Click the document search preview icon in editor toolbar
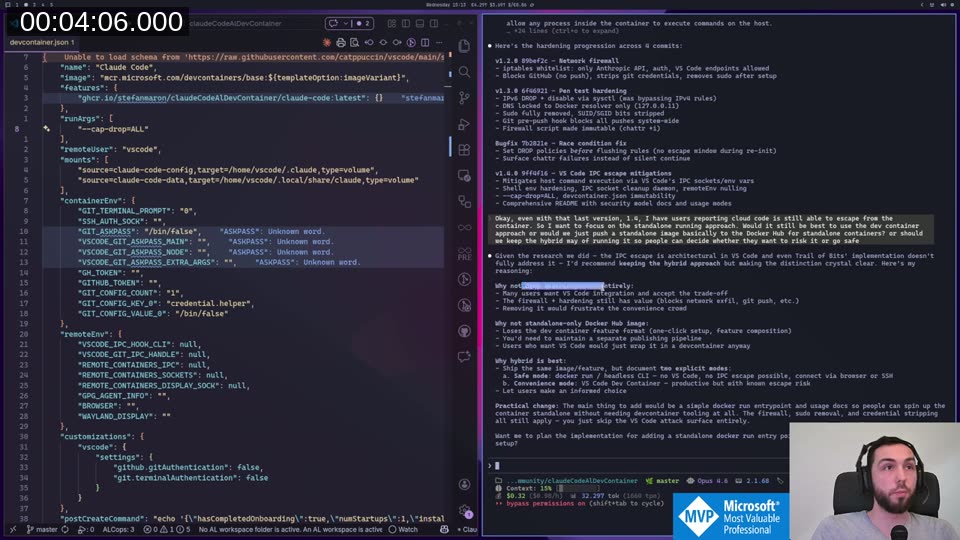Screen dimensions: 960x540 pos(354,42)
